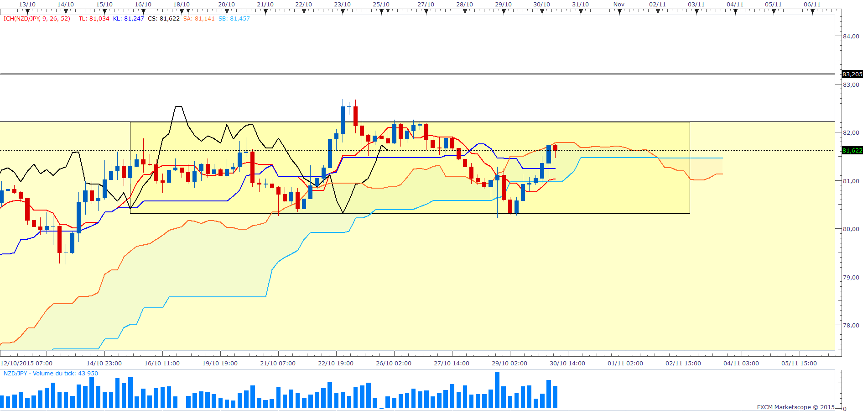
Task: Click the 14/10 23:00 time label
Action: tap(104, 364)
